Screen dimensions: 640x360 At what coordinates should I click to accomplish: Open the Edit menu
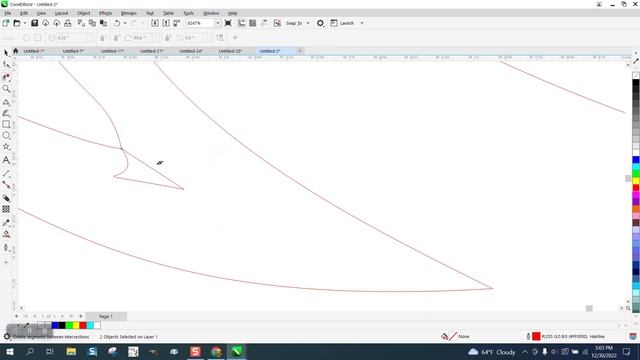24,13
